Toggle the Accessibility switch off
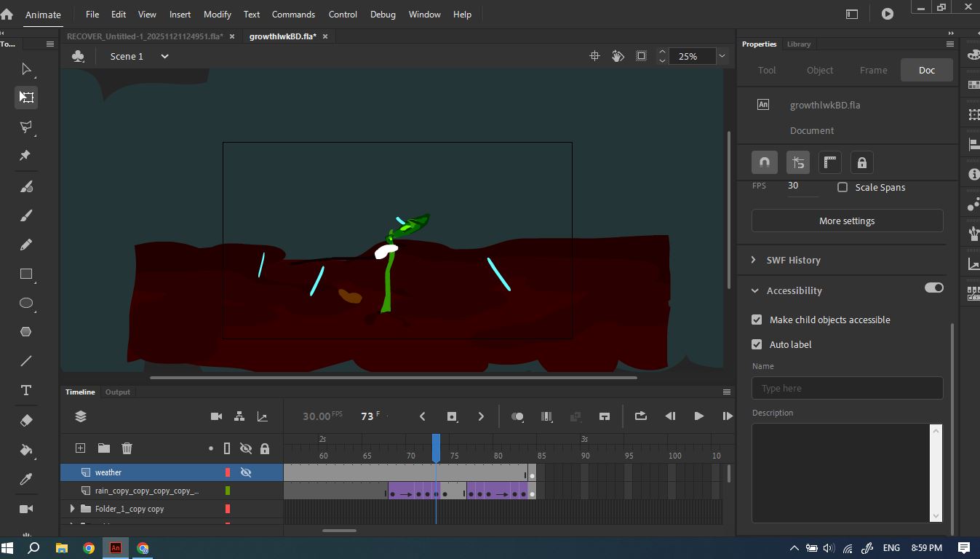This screenshot has width=980, height=559. 933,288
